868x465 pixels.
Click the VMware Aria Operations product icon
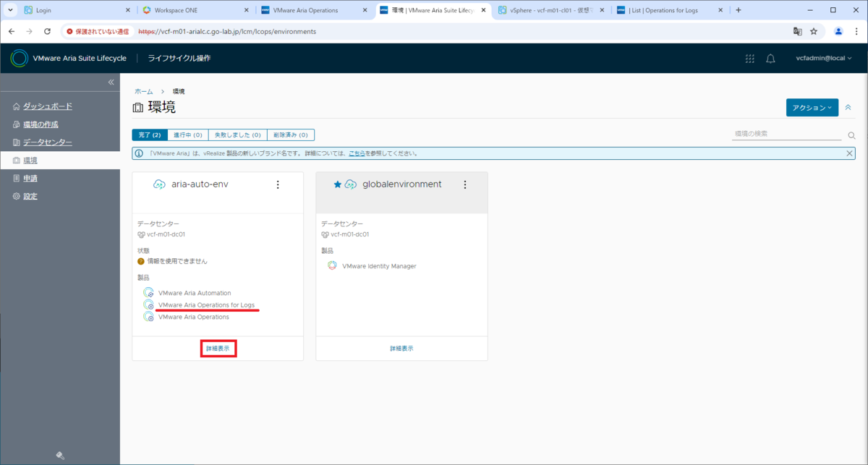(x=148, y=316)
